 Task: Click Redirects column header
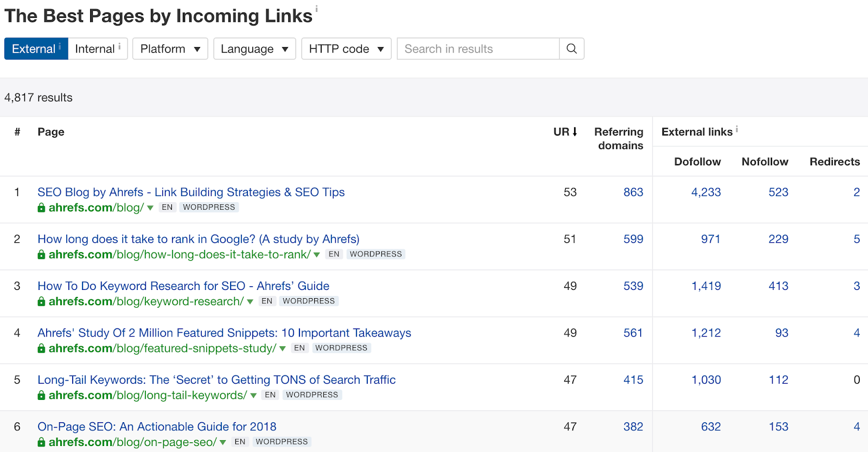[834, 162]
